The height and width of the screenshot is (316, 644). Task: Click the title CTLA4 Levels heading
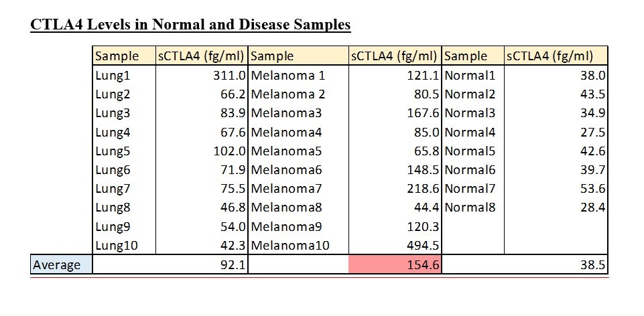190,25
